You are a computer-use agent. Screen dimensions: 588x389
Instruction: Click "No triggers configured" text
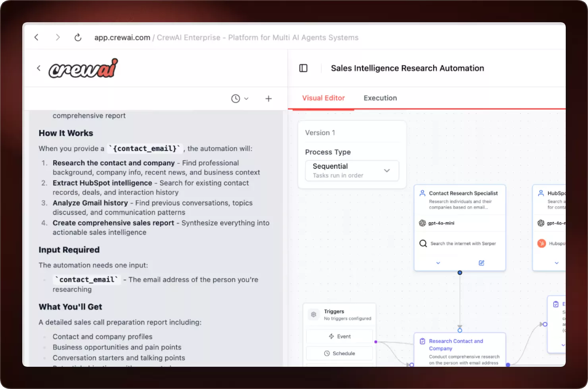pos(348,318)
